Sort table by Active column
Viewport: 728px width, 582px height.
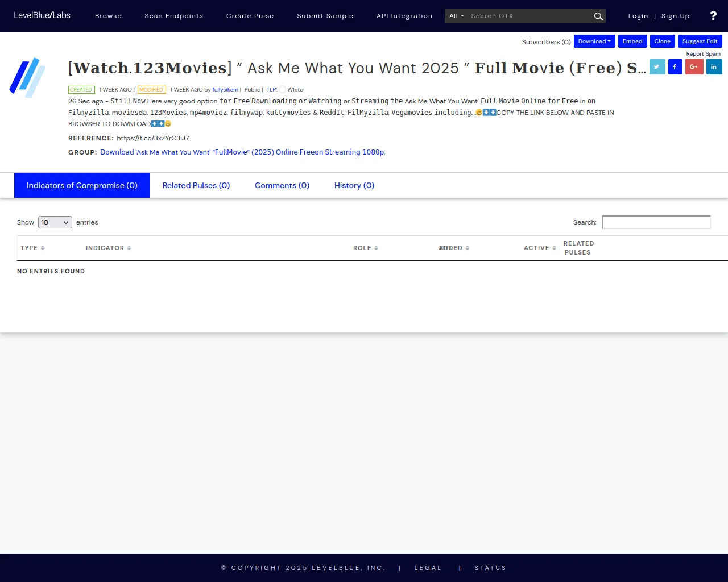click(540, 248)
